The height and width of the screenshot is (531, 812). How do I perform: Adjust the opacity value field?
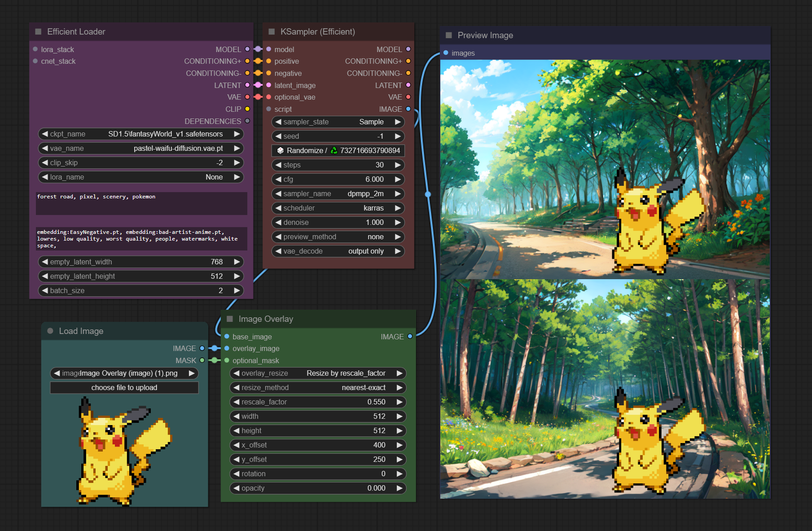point(318,488)
